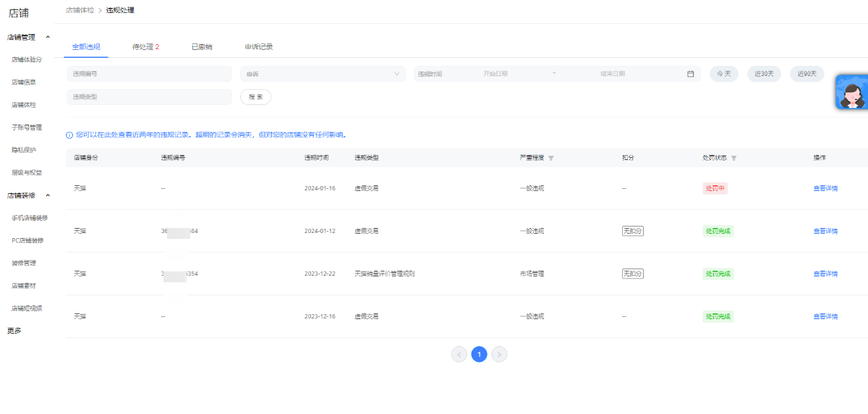
Task: Click the filter icon beside 处罚状态
Action: [733, 158]
